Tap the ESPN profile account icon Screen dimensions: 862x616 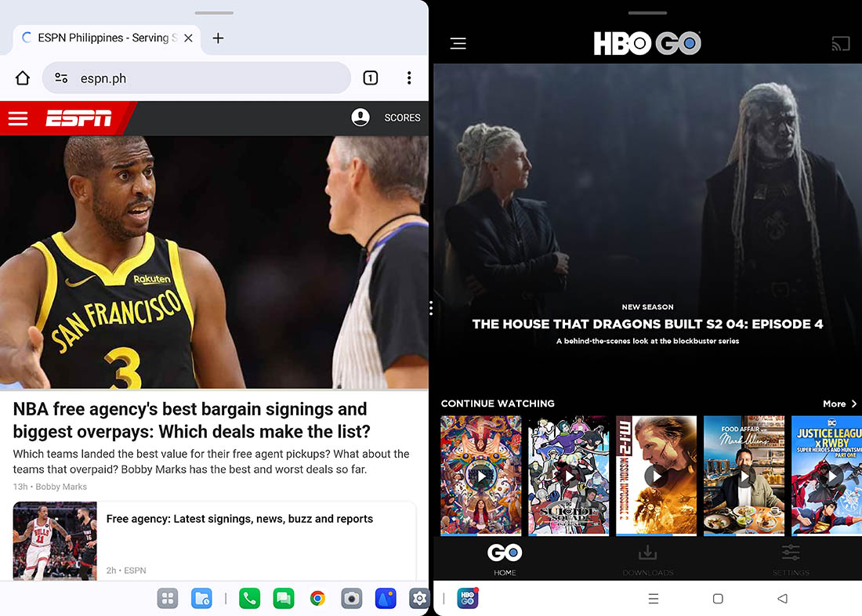(360, 118)
